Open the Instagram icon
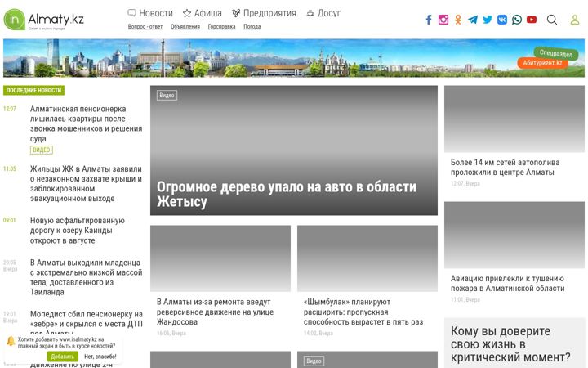588x368 pixels. (x=443, y=20)
